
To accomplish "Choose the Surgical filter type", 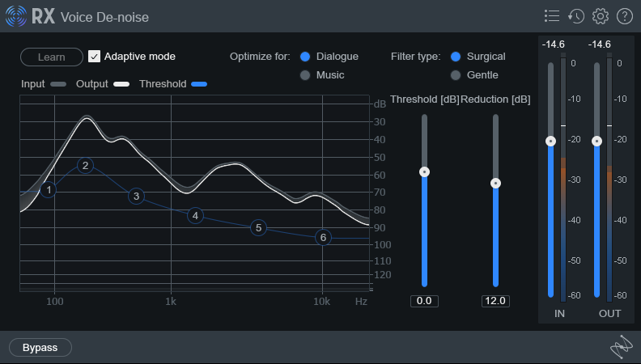I will coord(456,57).
